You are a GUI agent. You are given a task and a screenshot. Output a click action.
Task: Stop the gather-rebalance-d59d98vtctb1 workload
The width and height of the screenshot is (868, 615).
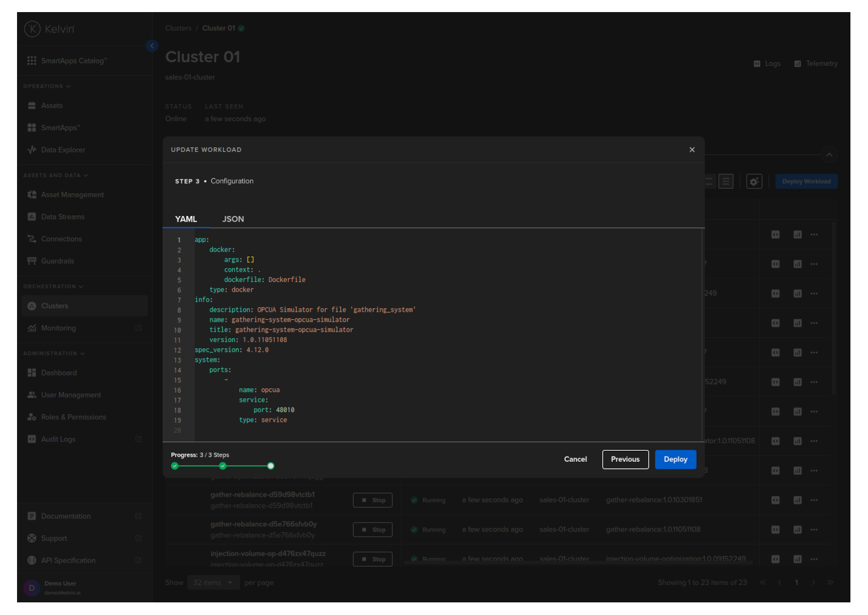coord(372,501)
